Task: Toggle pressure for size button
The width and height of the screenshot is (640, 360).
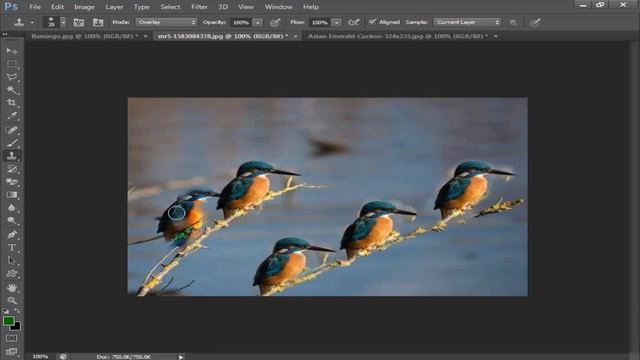Action: (535, 22)
